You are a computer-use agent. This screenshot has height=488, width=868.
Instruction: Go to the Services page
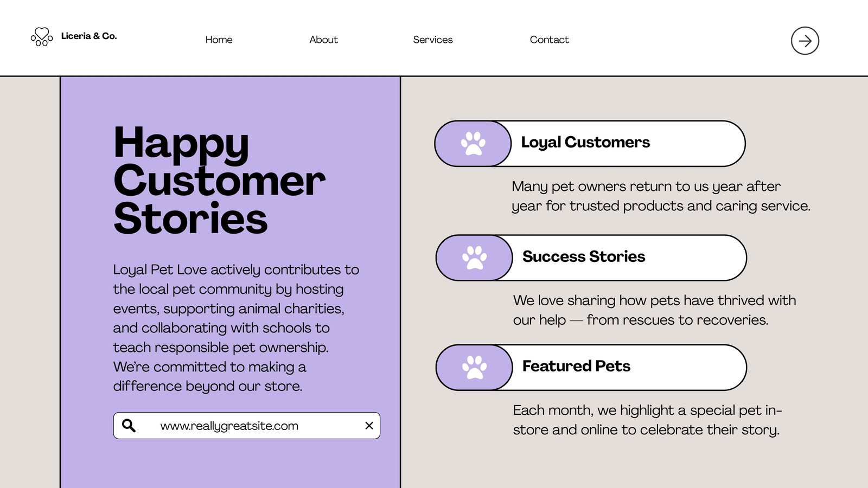tap(432, 40)
